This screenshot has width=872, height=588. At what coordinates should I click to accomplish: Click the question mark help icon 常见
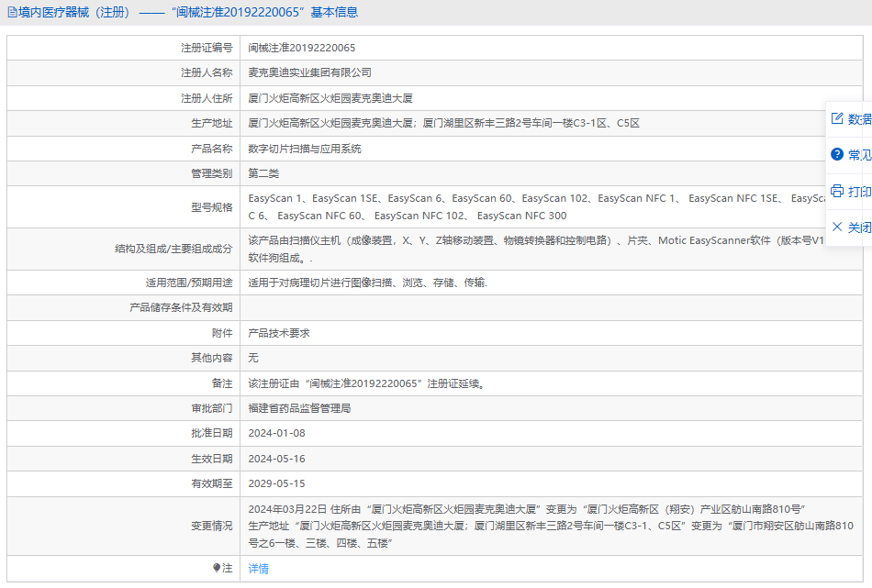(837, 154)
